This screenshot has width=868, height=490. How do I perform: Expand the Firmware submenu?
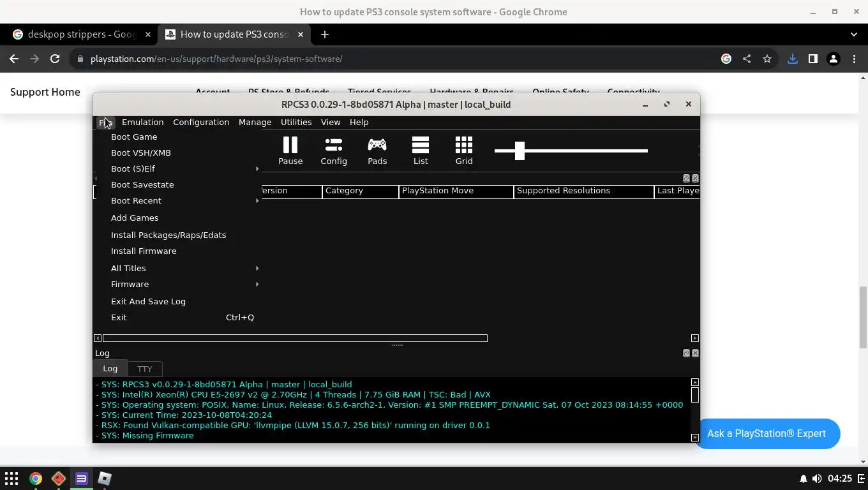pyautogui.click(x=177, y=284)
